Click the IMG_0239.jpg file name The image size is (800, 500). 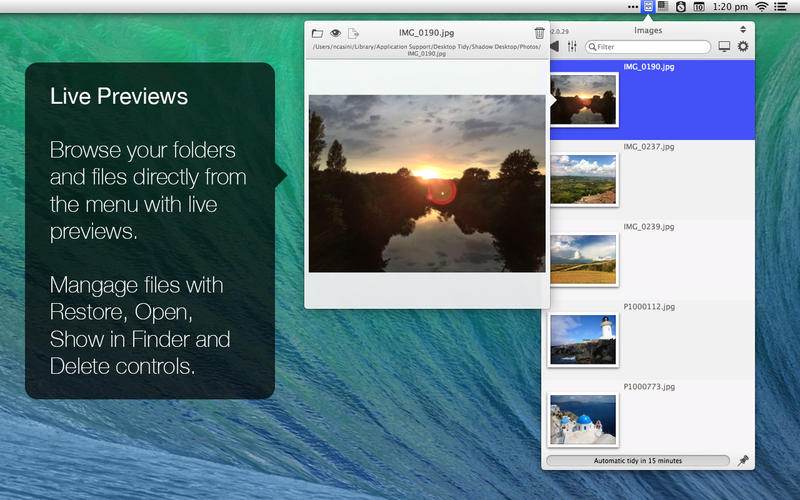648,227
